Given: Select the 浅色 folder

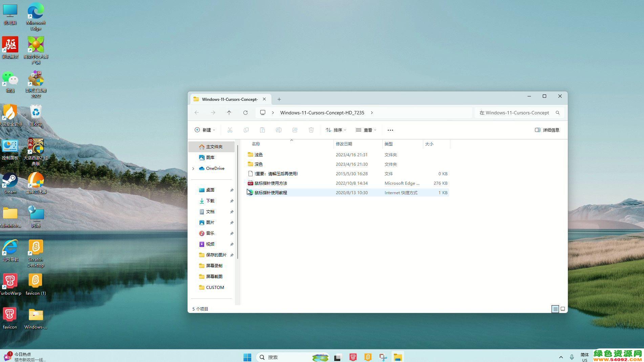Looking at the screenshot, I should (347, 155).
